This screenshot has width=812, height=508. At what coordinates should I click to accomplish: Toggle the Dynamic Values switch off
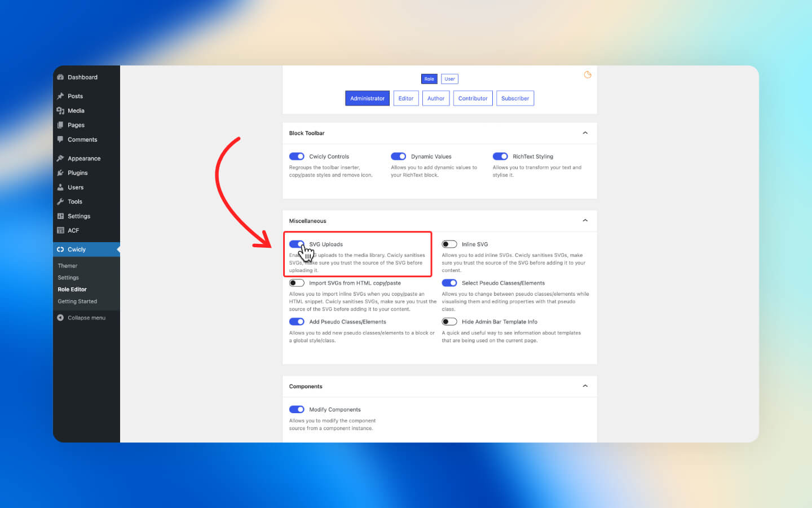pos(398,156)
